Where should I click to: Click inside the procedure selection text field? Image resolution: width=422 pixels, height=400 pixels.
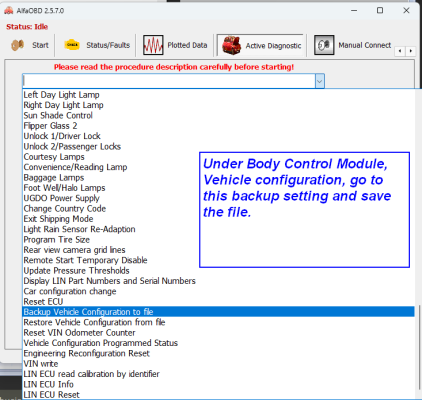pos(169,81)
